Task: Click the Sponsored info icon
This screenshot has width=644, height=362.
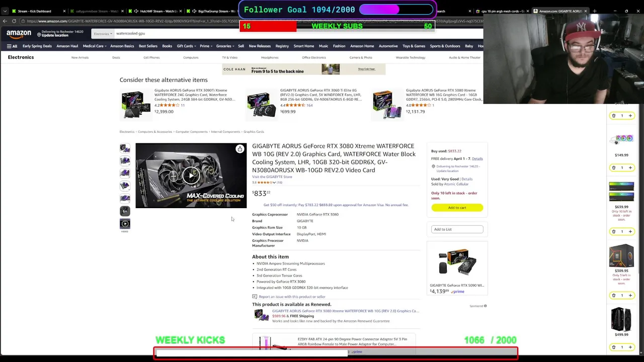Action: (x=485, y=306)
